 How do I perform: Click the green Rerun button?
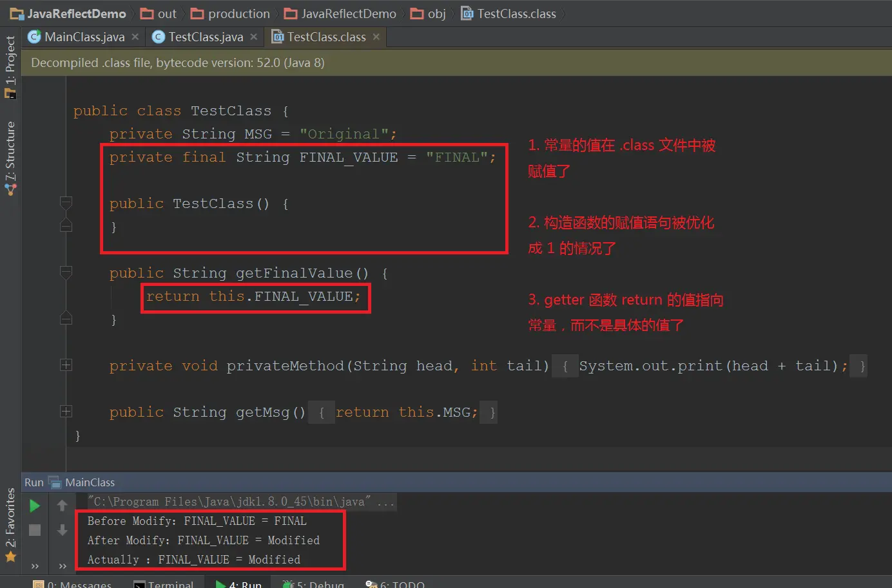click(35, 506)
